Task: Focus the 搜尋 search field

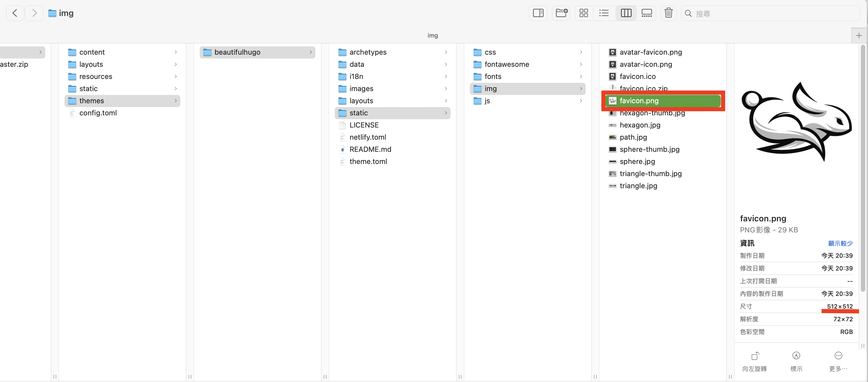Action: pyautogui.click(x=770, y=14)
